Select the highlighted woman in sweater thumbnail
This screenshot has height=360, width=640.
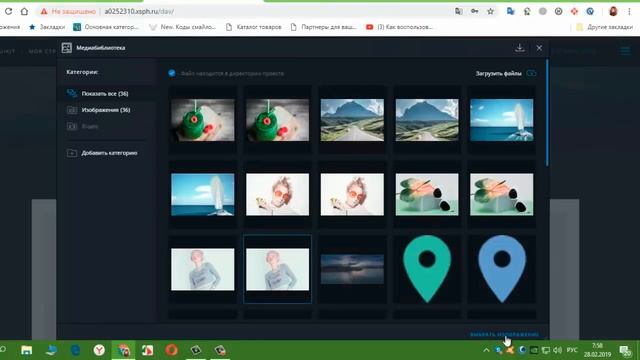278,269
